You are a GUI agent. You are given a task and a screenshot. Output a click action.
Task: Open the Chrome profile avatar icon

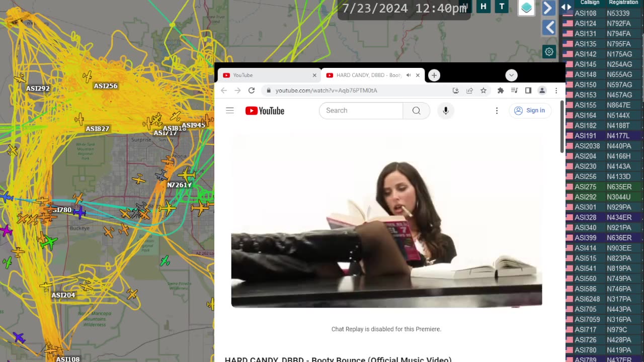[542, 90]
